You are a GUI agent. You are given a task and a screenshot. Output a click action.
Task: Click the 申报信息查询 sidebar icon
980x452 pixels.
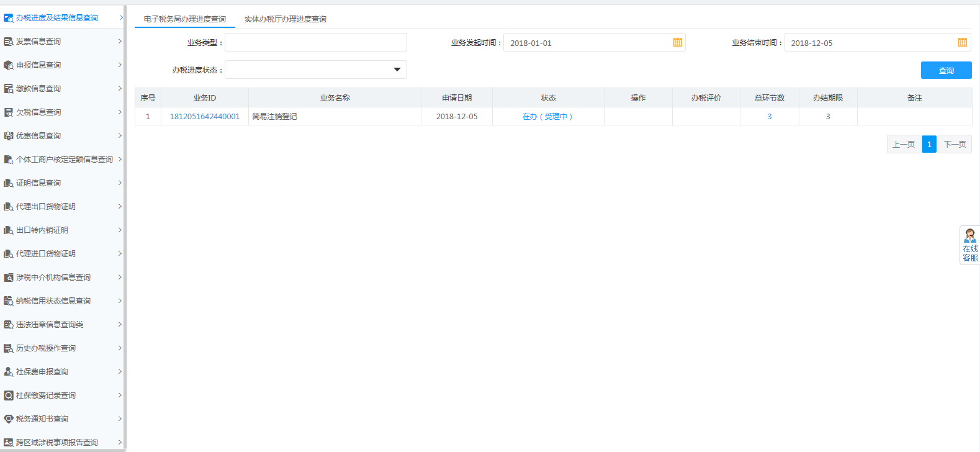9,65
